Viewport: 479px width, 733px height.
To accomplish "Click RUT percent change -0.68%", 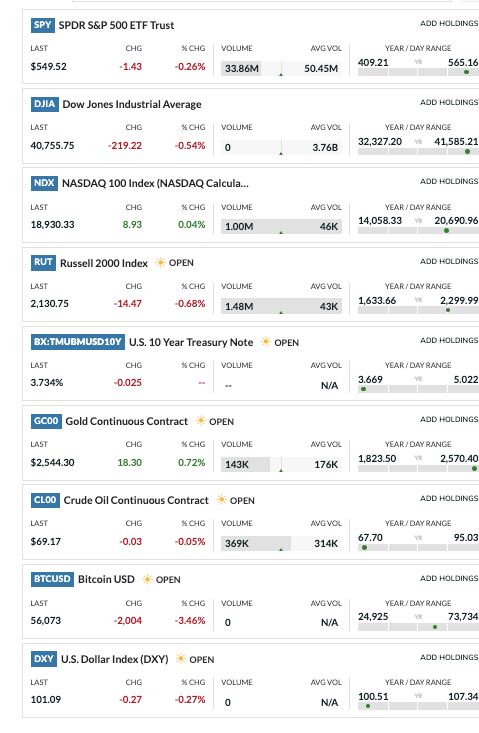I will [190, 303].
